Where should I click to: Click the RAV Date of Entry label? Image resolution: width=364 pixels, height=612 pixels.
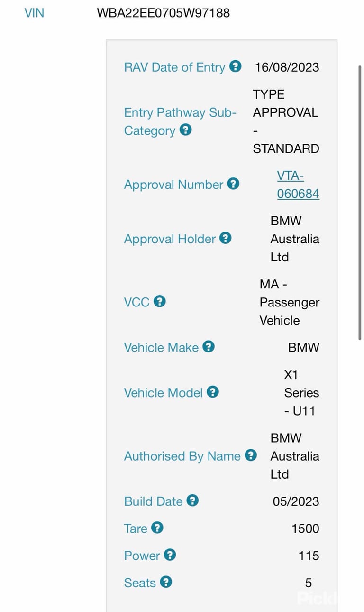click(174, 67)
